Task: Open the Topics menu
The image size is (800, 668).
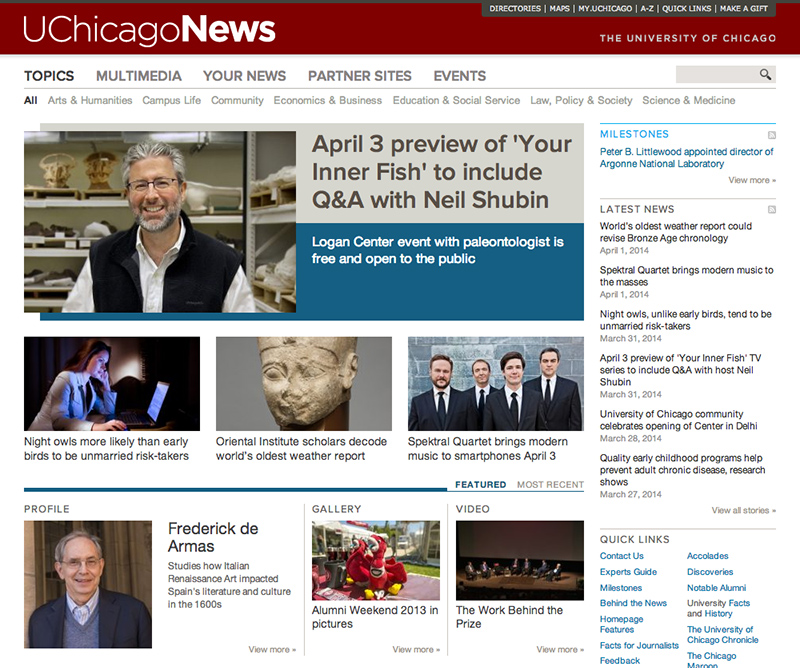Action: 49,76
